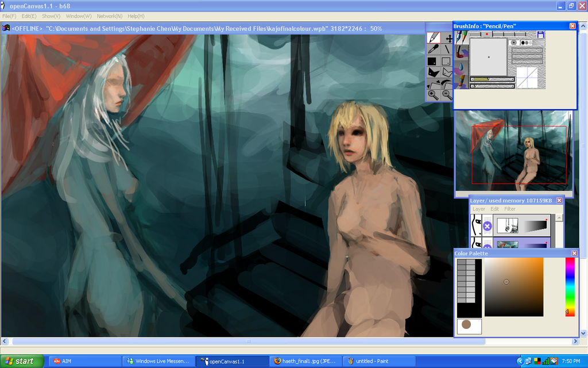Select the fifth brush preset slot
The width and height of the screenshot is (588, 368).
click(x=520, y=34)
